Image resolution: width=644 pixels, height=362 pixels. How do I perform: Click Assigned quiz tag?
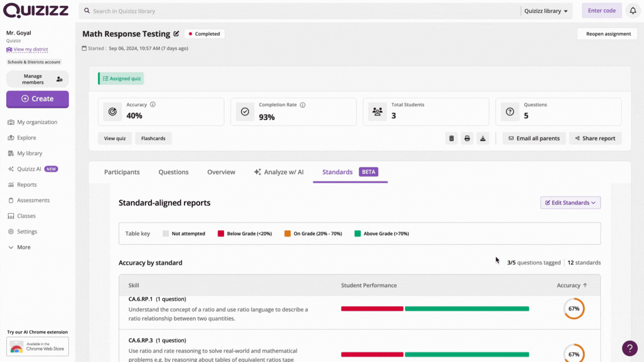[121, 78]
